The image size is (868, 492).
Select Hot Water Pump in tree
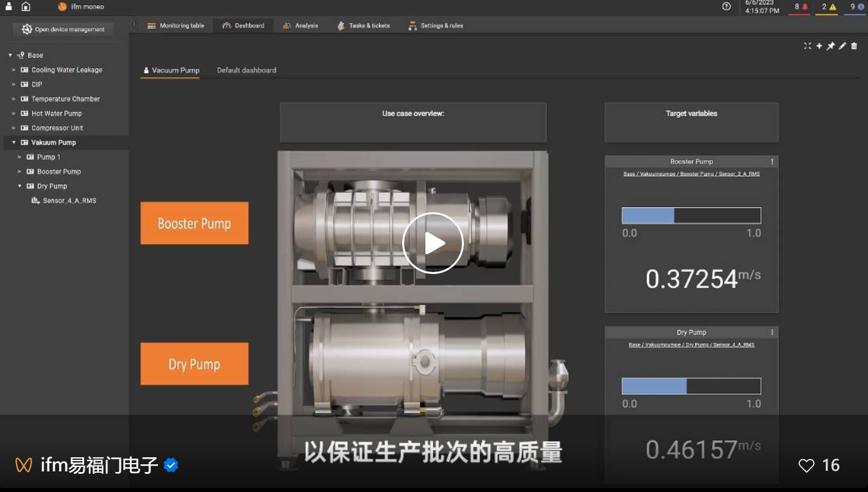pos(57,113)
